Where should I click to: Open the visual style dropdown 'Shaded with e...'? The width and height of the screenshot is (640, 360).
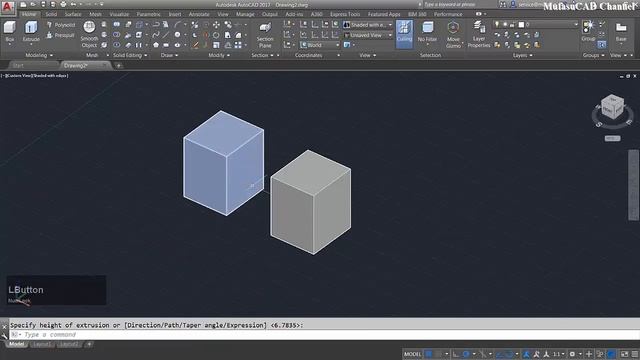[x=368, y=25]
